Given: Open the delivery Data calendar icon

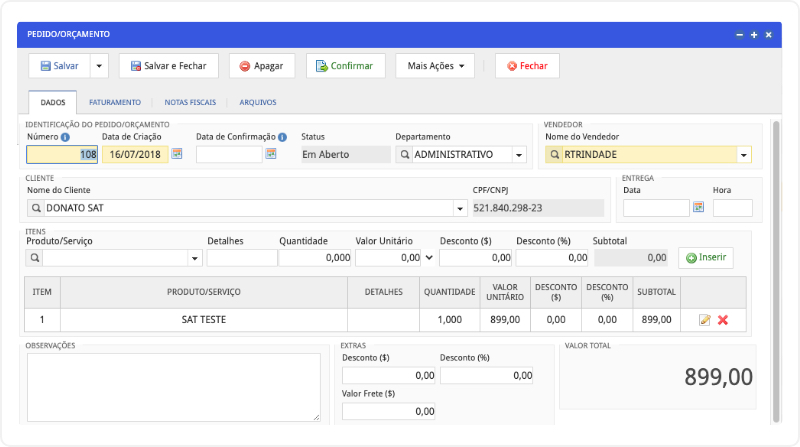Looking at the screenshot, I should [x=698, y=207].
